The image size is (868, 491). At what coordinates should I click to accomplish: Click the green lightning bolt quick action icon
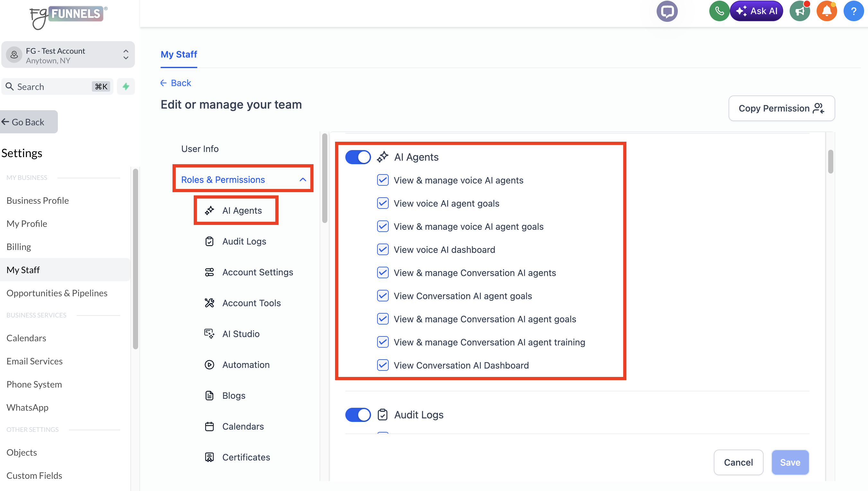(126, 87)
